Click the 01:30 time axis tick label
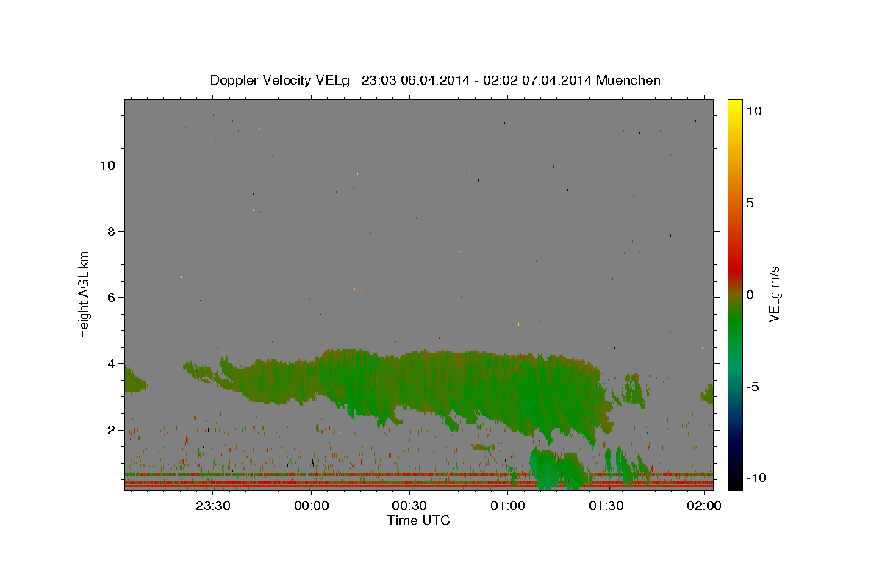Image resolution: width=882 pixels, height=588 pixels. coord(606,506)
